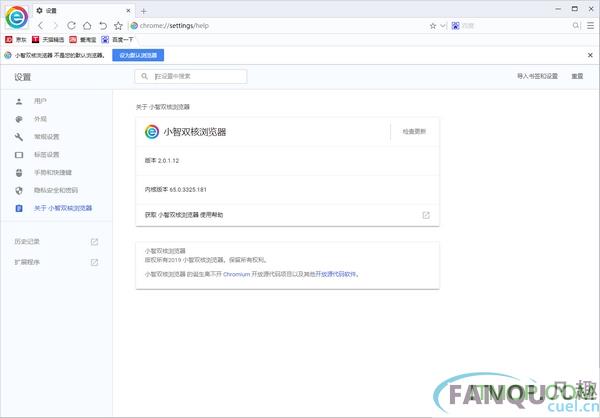Click the bookmark star in the address bar

point(433,26)
